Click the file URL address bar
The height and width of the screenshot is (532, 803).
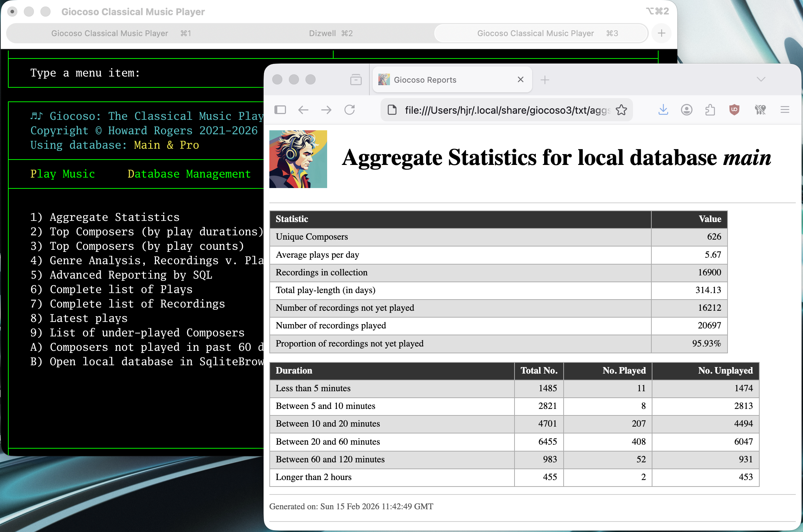tap(505, 110)
